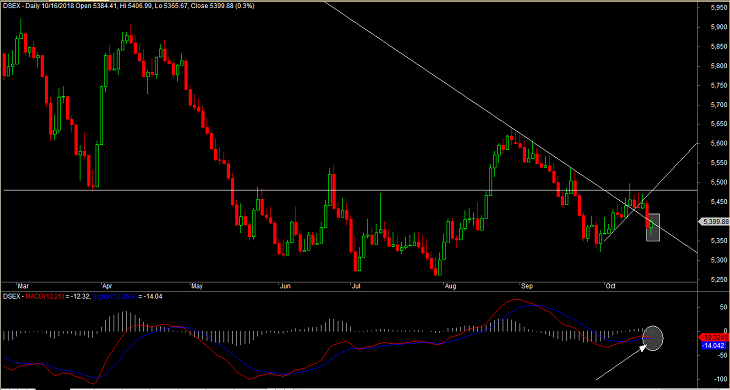Click the Aug label on time axis
This screenshot has width=730, height=390.
[x=450, y=287]
